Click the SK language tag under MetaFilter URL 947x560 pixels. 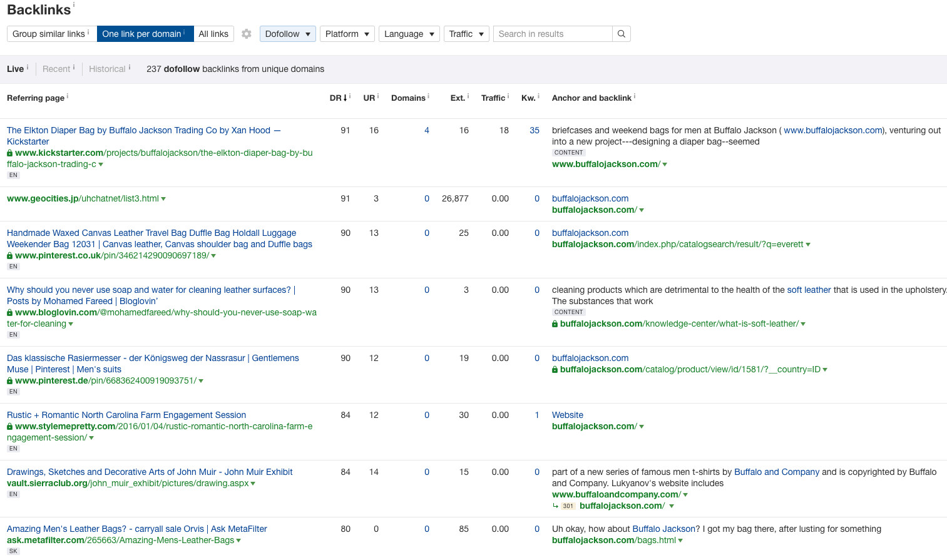click(x=13, y=551)
